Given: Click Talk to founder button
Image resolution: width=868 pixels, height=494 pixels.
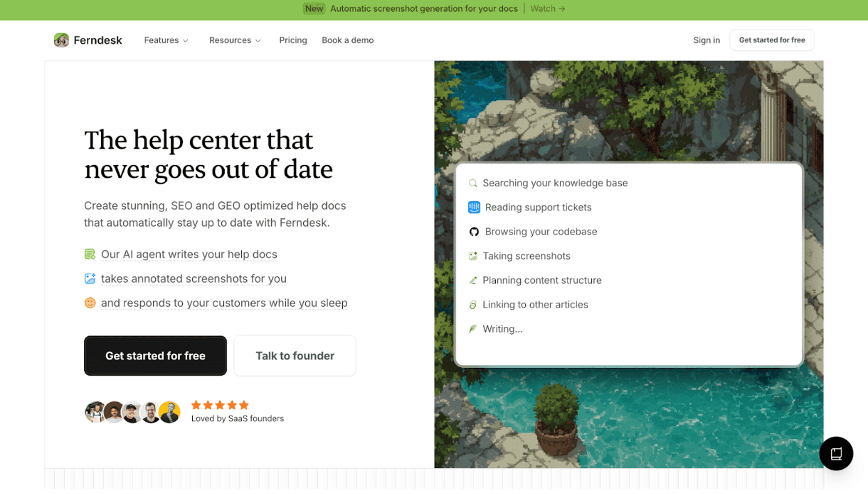Looking at the screenshot, I should pyautogui.click(x=295, y=356).
